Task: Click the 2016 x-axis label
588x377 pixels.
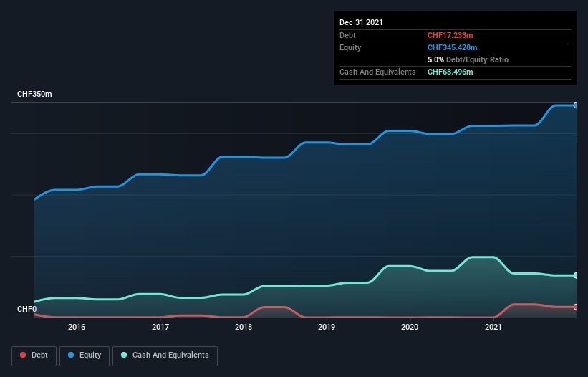Action: point(77,327)
